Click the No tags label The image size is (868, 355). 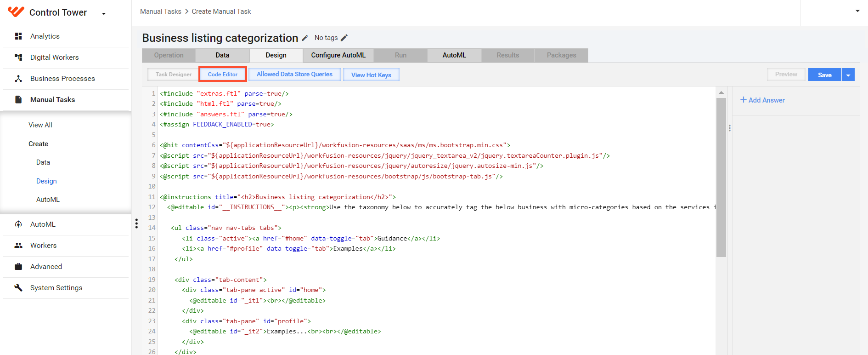(x=326, y=38)
